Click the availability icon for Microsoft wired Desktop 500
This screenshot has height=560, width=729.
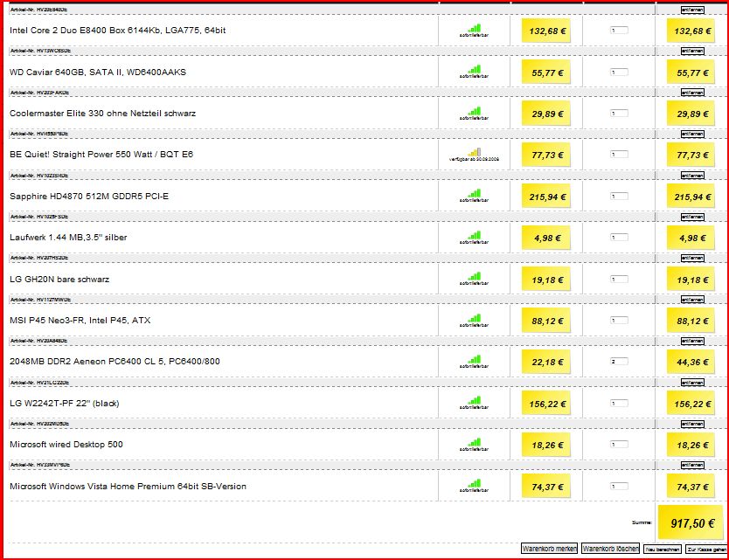tap(475, 442)
